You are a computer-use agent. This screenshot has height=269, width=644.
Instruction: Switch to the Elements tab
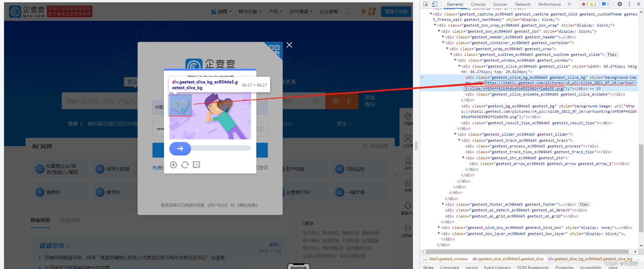(x=455, y=4)
